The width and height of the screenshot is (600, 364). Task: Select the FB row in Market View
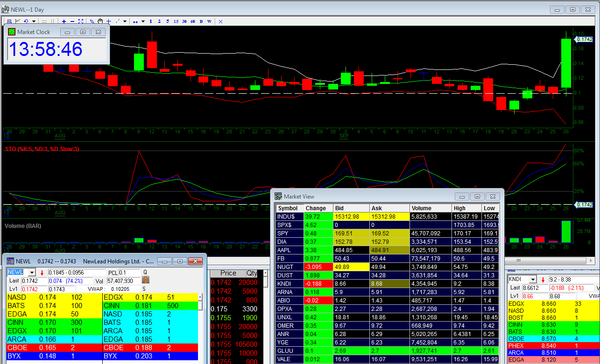[x=387, y=258]
